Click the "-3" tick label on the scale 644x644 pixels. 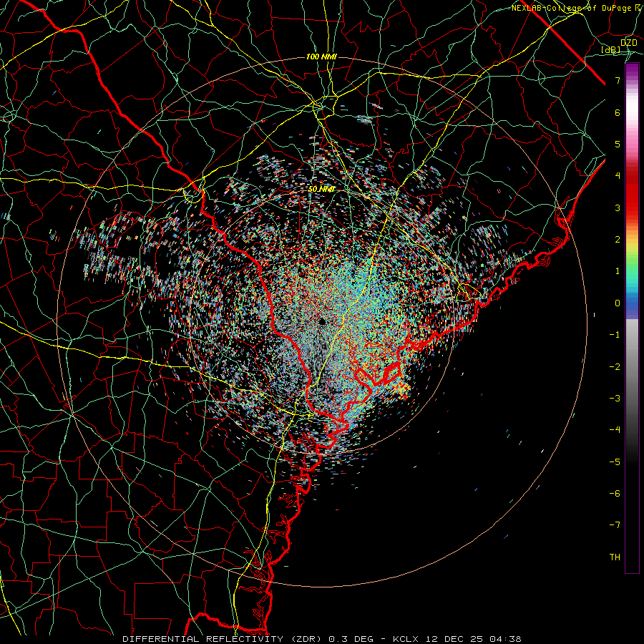(615, 399)
